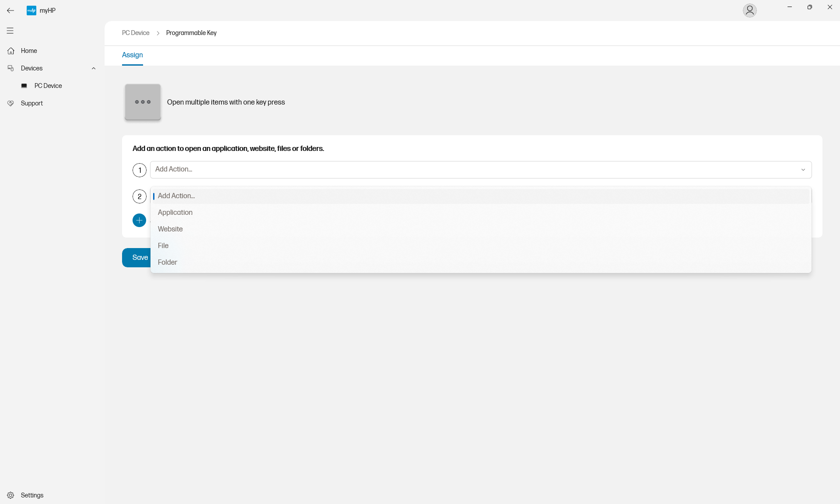840x504 pixels.
Task: Click the Home sidebar icon
Action: (x=11, y=51)
